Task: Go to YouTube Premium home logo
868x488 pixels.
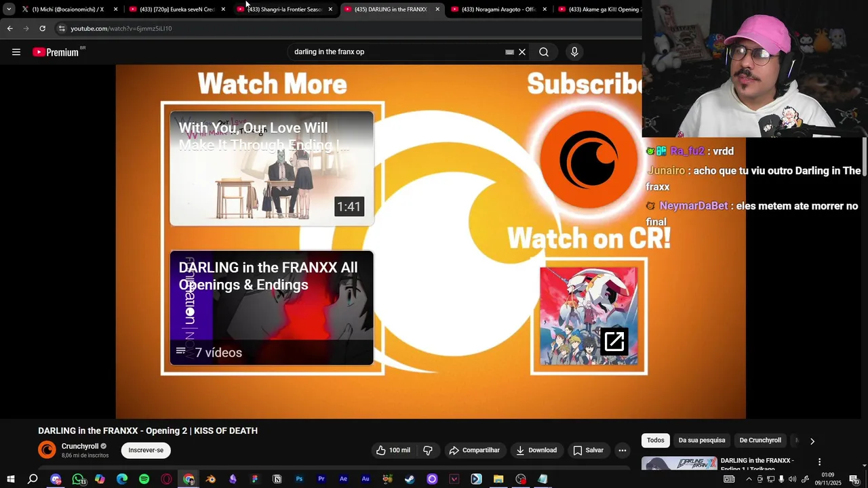Action: (x=56, y=52)
